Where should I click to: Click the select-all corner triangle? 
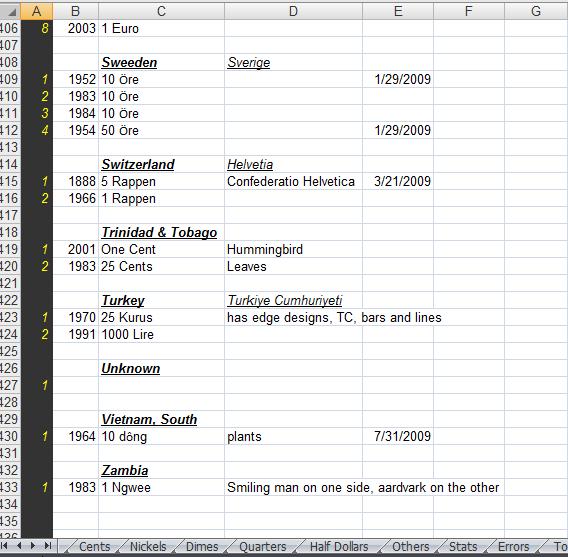point(12,12)
